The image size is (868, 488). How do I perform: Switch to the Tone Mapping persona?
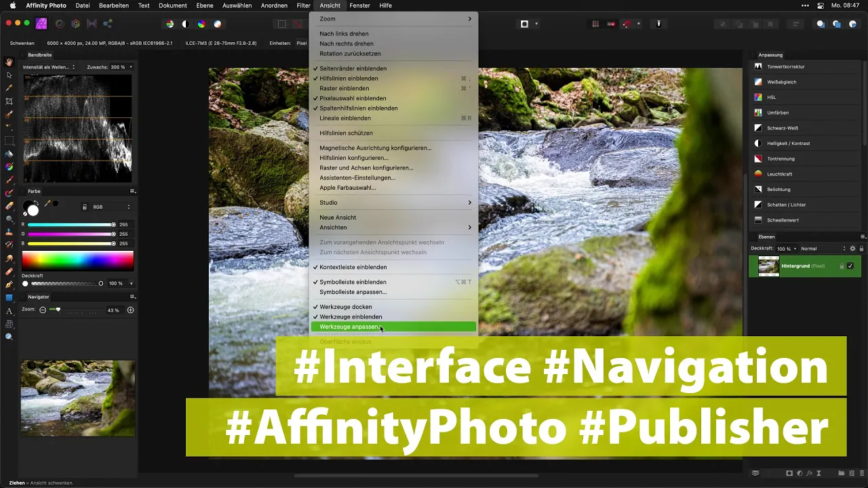(92, 24)
